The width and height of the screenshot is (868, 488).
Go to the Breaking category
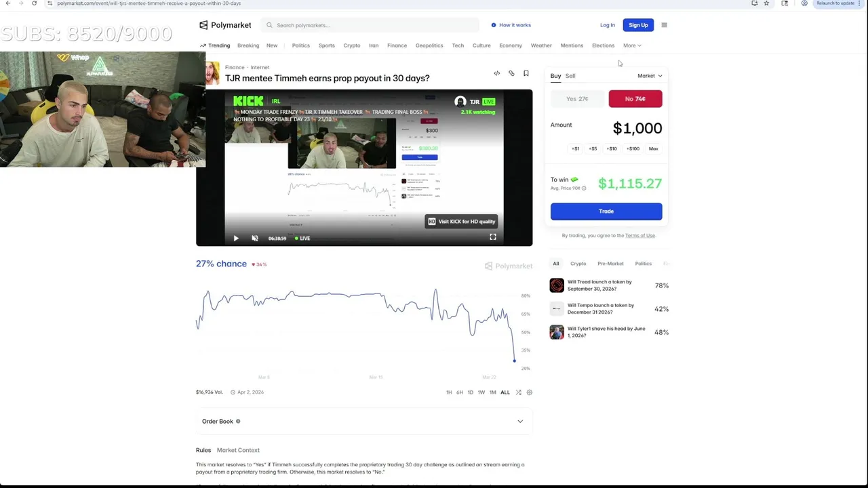pos(248,45)
